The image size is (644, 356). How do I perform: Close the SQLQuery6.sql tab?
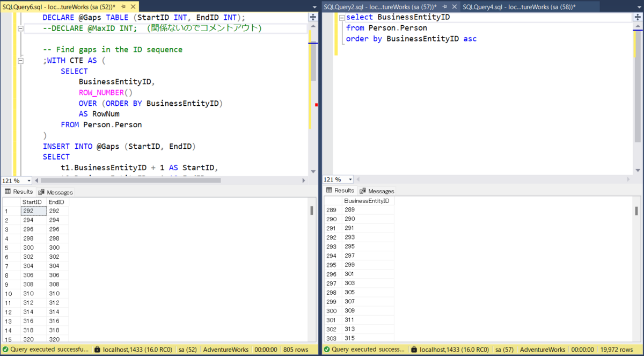tap(134, 6)
